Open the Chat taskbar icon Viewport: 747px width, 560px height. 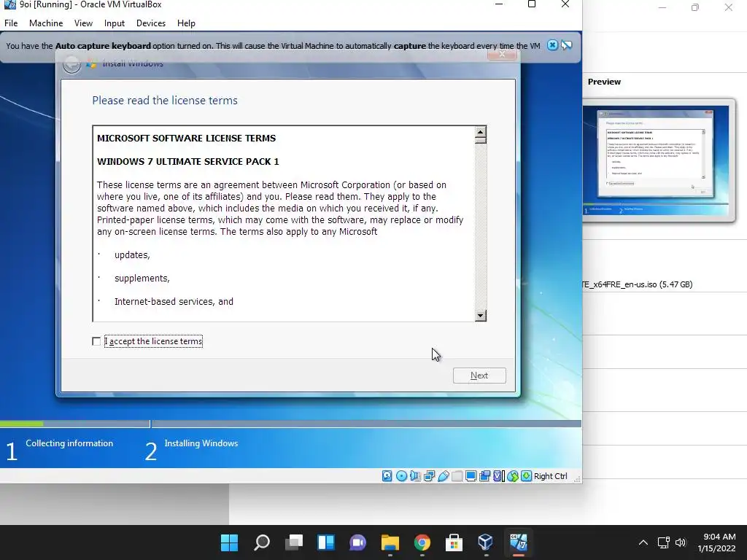click(x=357, y=542)
